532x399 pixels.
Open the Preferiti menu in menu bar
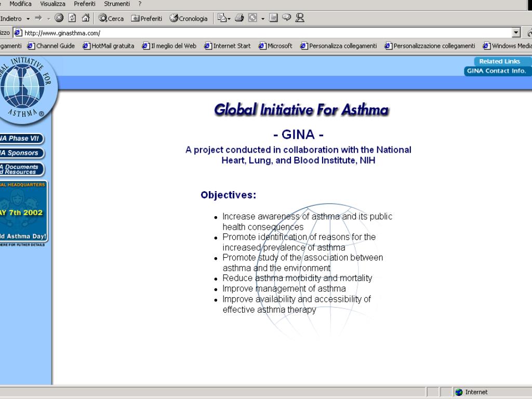pyautogui.click(x=85, y=4)
